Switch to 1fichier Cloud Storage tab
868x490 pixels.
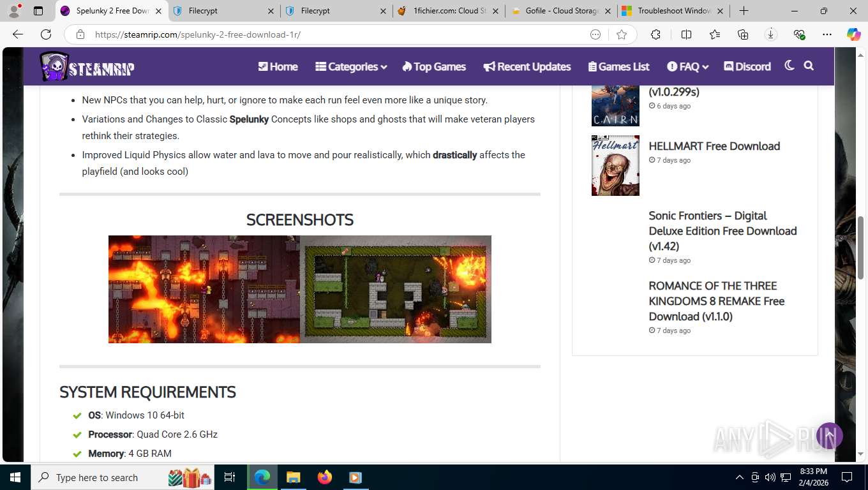[448, 11]
